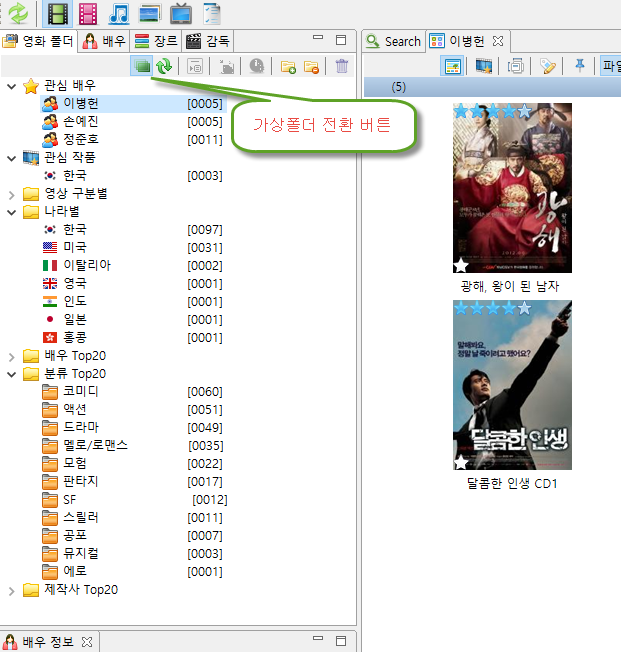Select the 광해, 왕이 된 남자 poster

tap(512, 188)
